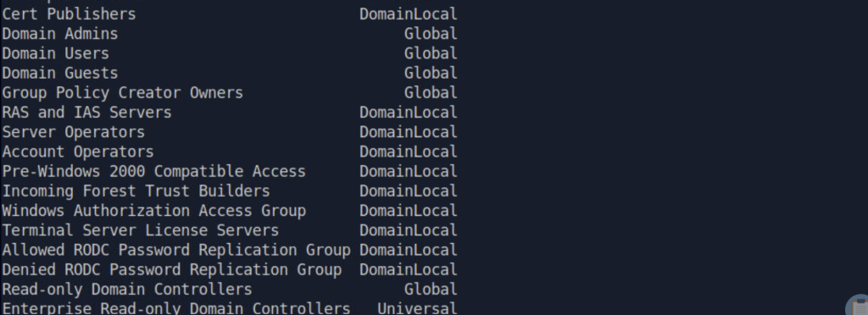Select DomainLocal for Allowed RODC Password Replication
The width and height of the screenshot is (868, 315).
coord(409,251)
